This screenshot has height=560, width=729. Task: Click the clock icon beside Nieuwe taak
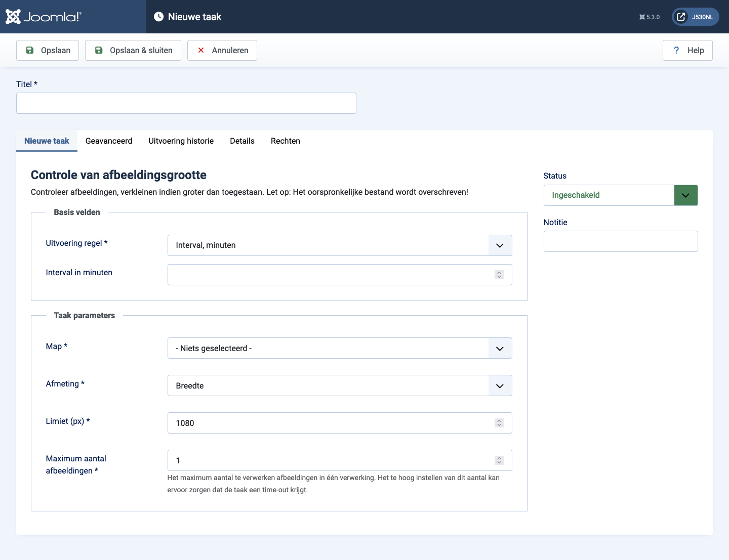pyautogui.click(x=158, y=17)
